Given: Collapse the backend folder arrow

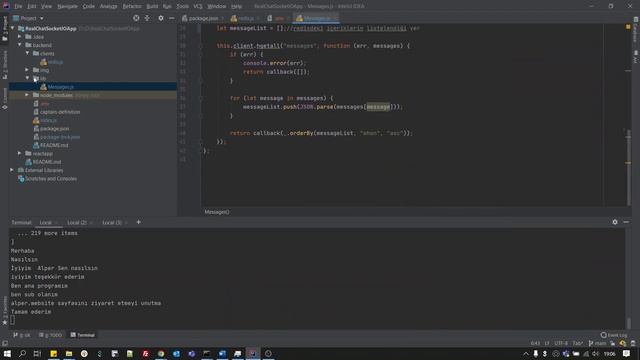Looking at the screenshot, I should click(20, 45).
